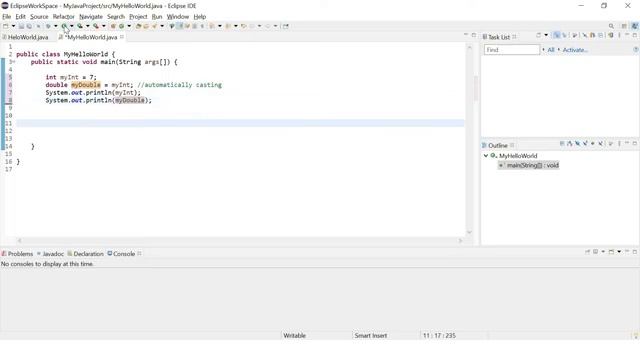Open the Refactor menu
The height and width of the screenshot is (360, 640).
(x=63, y=17)
